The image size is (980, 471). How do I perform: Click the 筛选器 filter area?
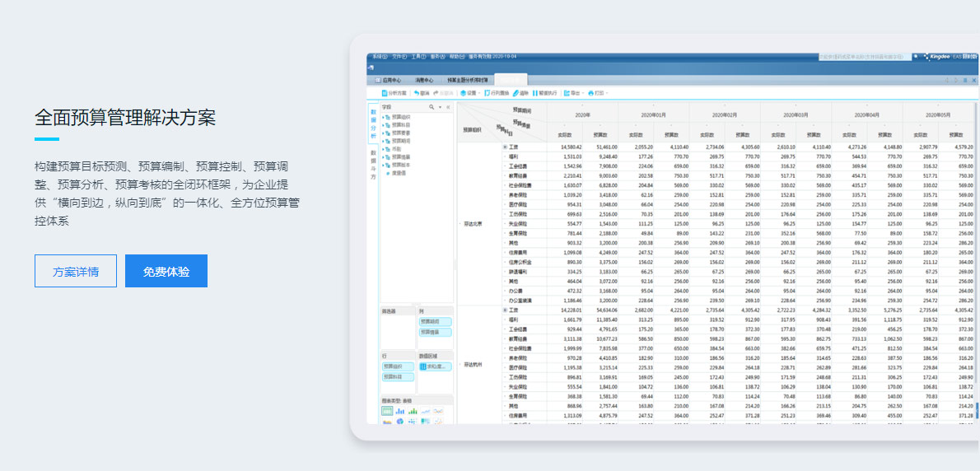pyautogui.click(x=398, y=328)
